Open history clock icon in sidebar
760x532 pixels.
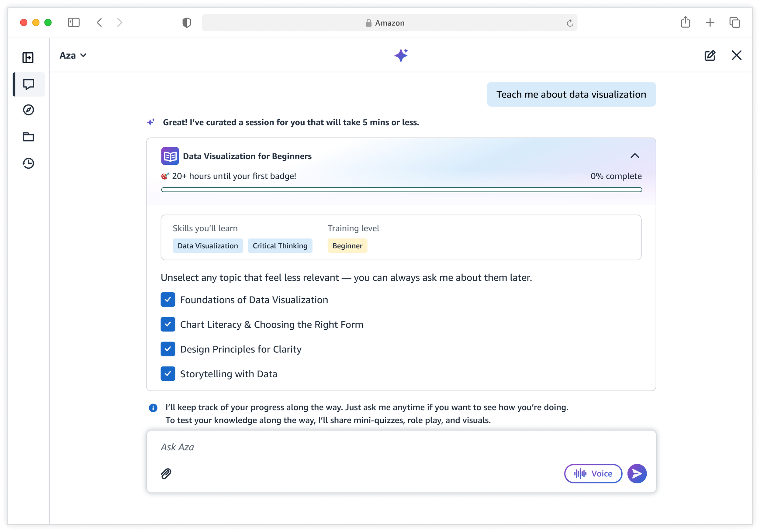(29, 163)
